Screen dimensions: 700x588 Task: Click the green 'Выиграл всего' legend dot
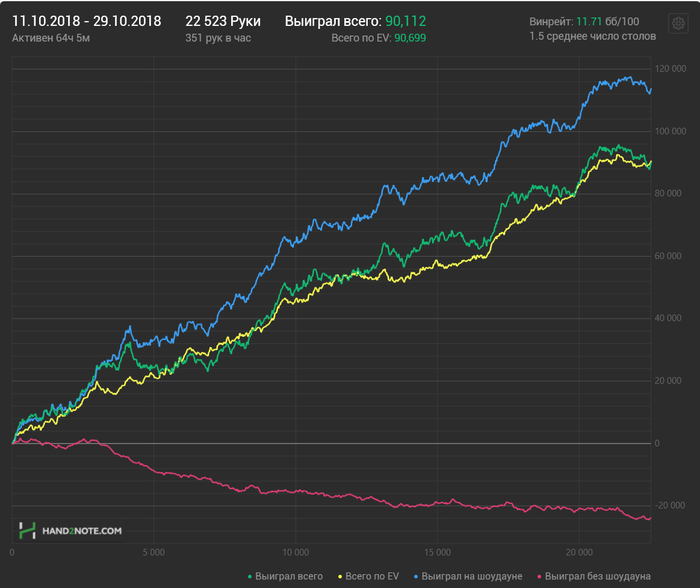click(x=250, y=577)
